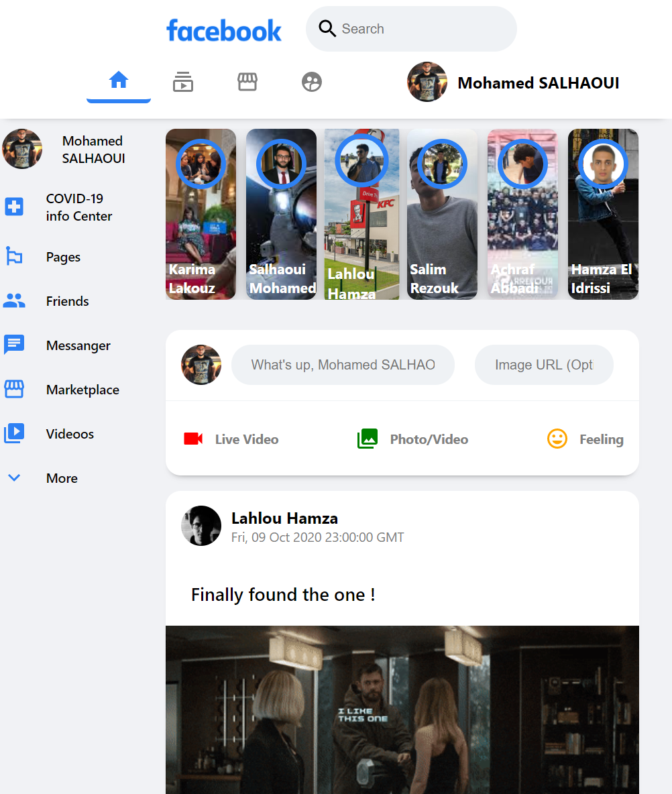
Task: Expand the More chevron in sidebar
Action: point(14,478)
